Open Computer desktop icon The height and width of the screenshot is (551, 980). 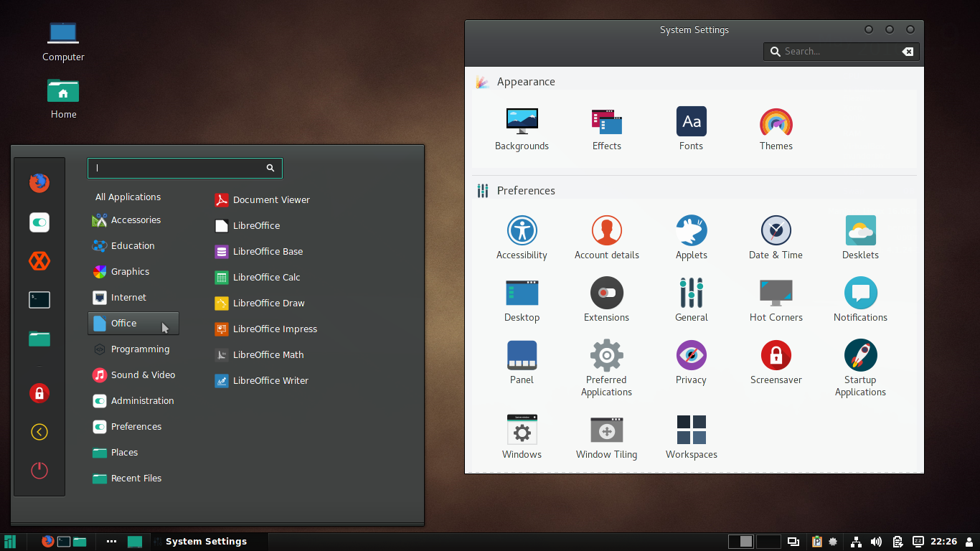[x=63, y=42]
